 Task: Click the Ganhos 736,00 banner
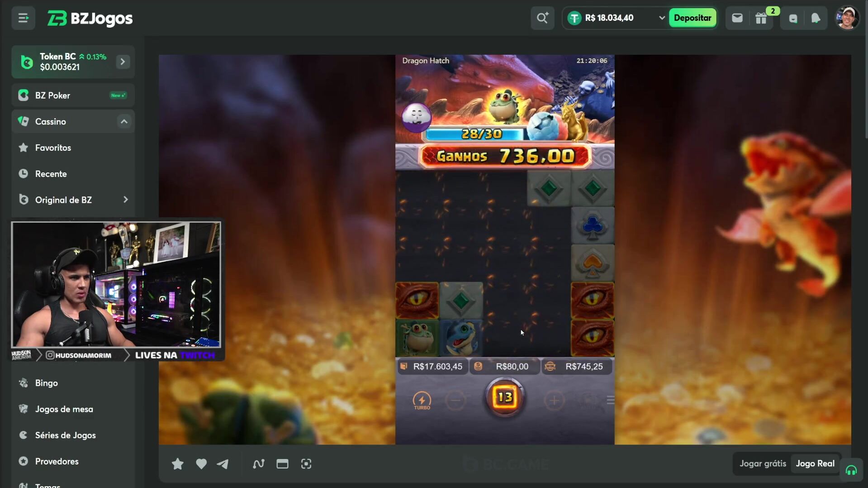505,157
